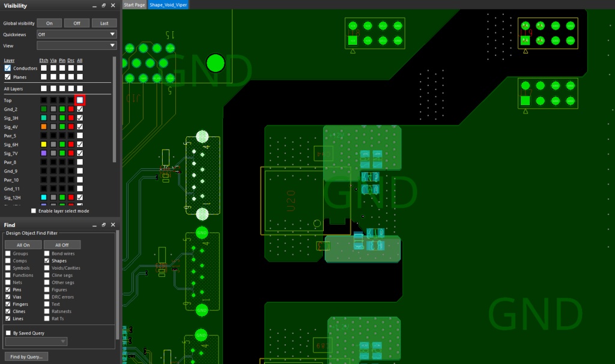Open the saved query dropdown
This screenshot has height=364, width=615.
(36, 342)
